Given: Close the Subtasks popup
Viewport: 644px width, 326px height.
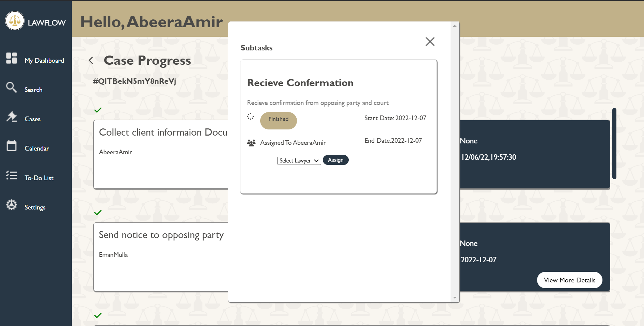Looking at the screenshot, I should click(430, 41).
